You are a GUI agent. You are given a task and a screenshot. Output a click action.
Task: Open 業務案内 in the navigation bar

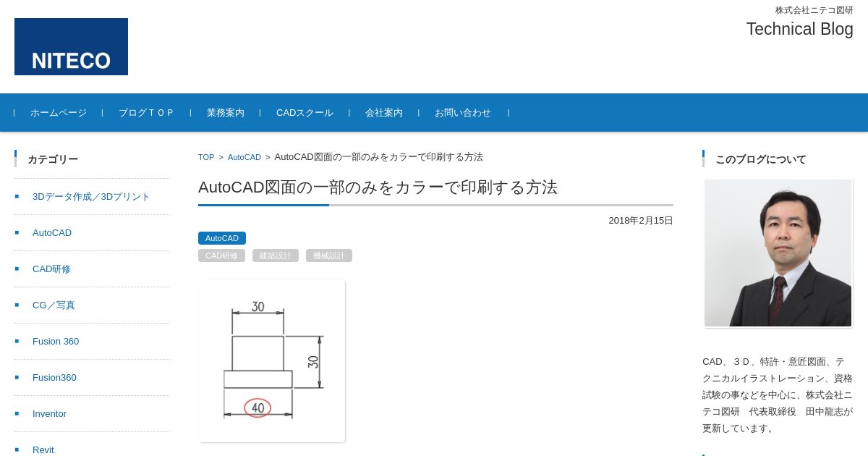[226, 113]
